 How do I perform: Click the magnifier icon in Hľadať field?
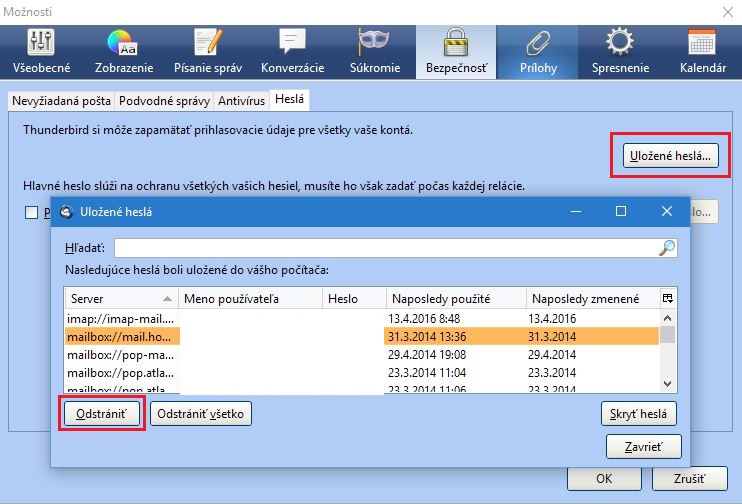tap(667, 248)
